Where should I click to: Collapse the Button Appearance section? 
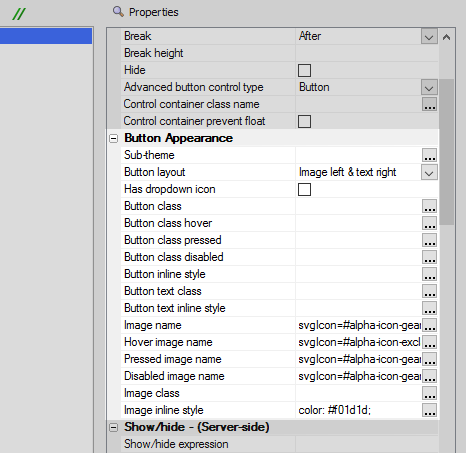tap(114, 138)
